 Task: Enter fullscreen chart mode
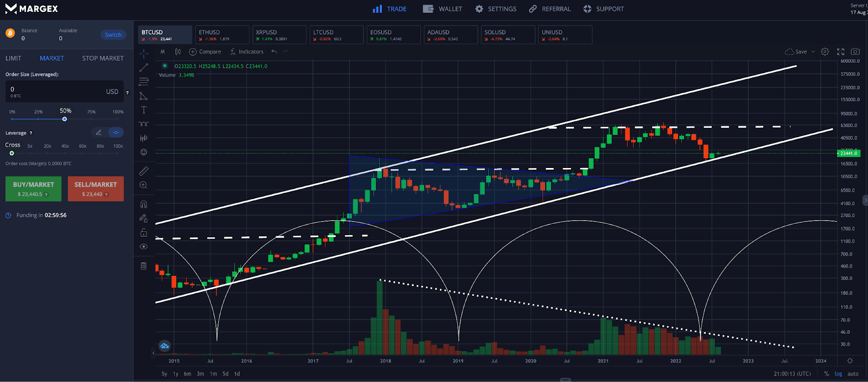pos(840,51)
